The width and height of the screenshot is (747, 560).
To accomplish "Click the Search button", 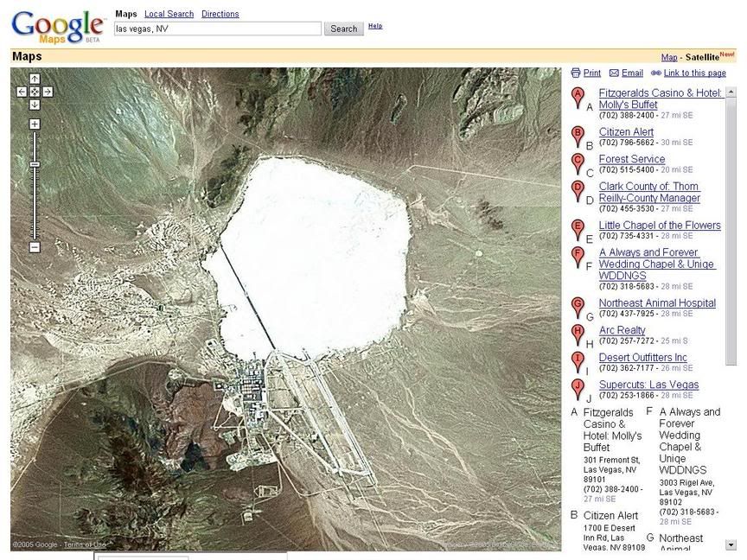I will pos(344,29).
